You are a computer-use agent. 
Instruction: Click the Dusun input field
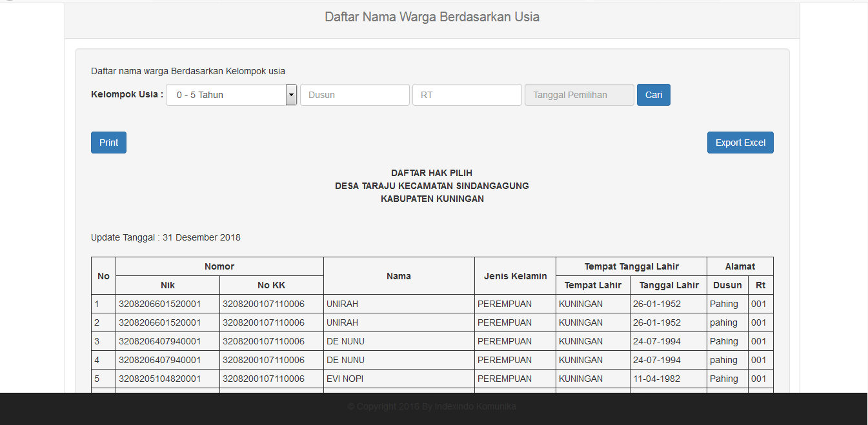[x=354, y=95]
